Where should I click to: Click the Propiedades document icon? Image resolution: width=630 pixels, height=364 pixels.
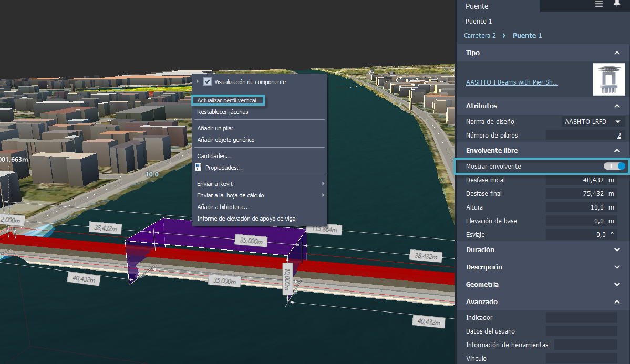pos(199,167)
